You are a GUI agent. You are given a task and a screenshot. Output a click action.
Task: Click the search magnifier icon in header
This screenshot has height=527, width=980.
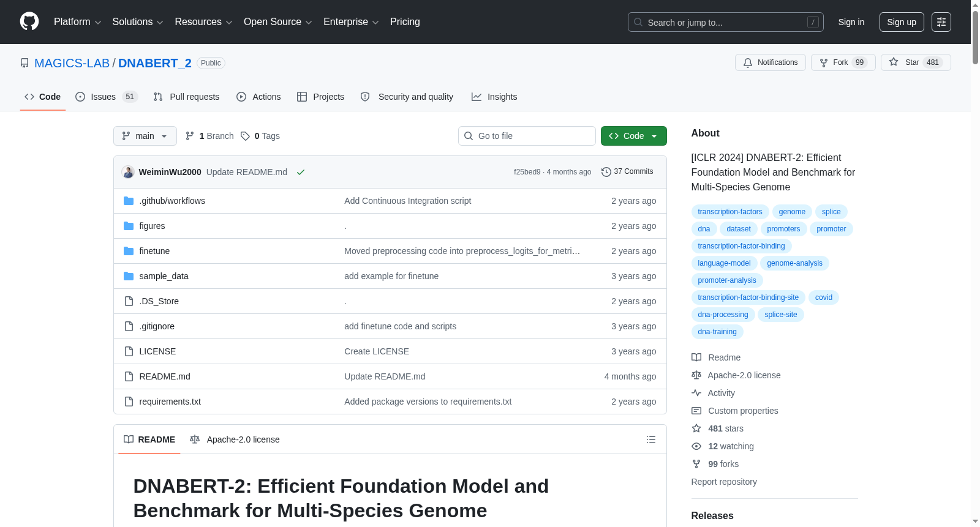tap(638, 22)
